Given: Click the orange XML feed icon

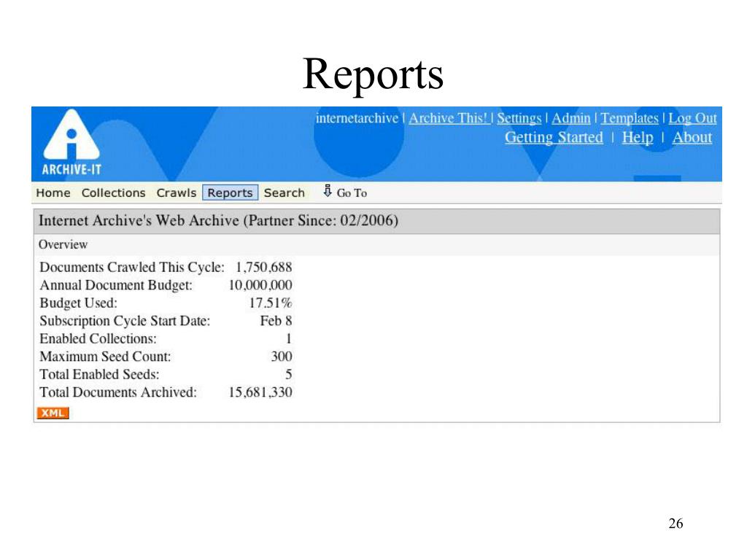Looking at the screenshot, I should pyautogui.click(x=53, y=413).
